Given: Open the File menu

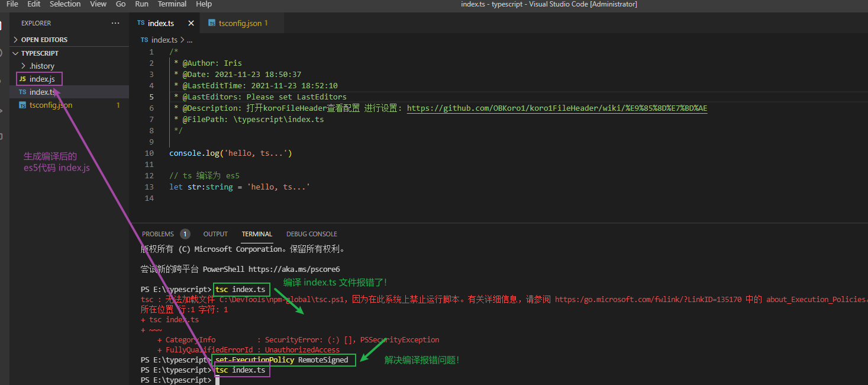Looking at the screenshot, I should [12, 4].
